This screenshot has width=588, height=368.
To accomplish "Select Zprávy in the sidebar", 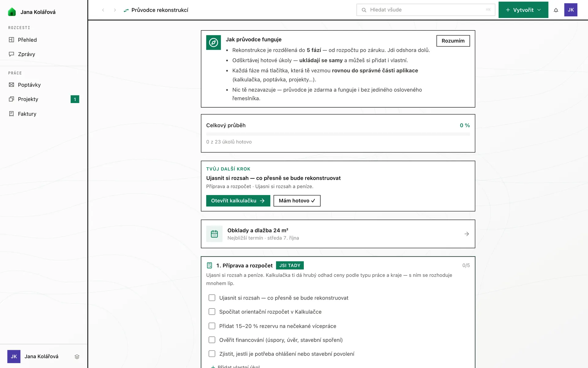I will point(43,54).
